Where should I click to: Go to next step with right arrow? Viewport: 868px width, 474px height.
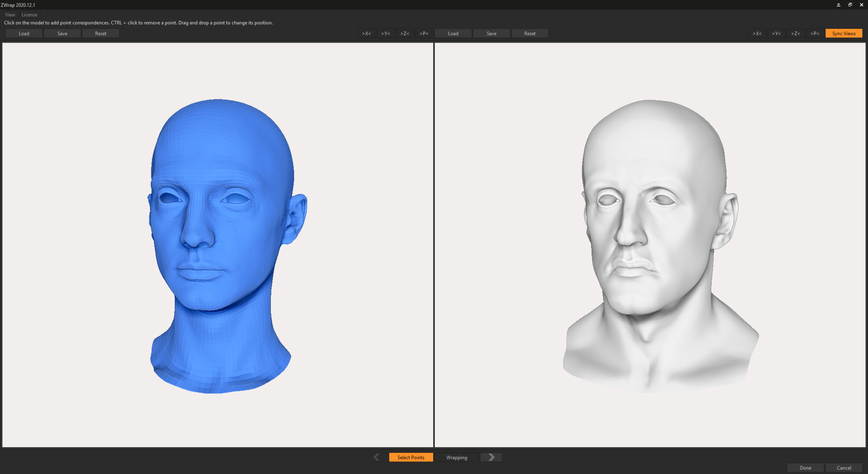491,457
